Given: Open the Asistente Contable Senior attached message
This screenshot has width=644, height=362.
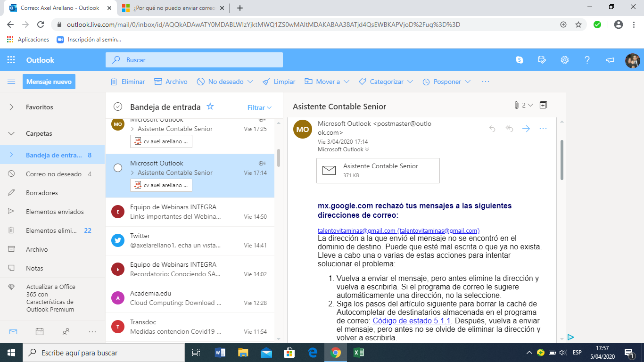Looking at the screenshot, I should [378, 170].
